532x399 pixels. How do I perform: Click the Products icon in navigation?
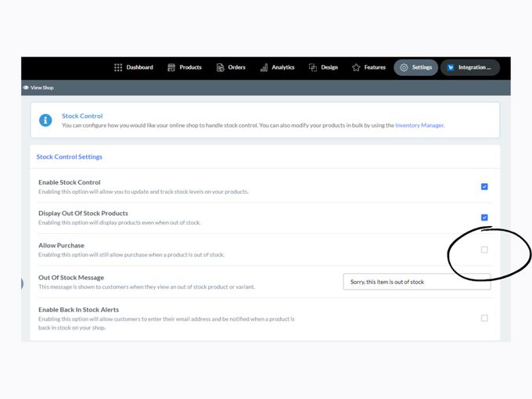tap(171, 67)
